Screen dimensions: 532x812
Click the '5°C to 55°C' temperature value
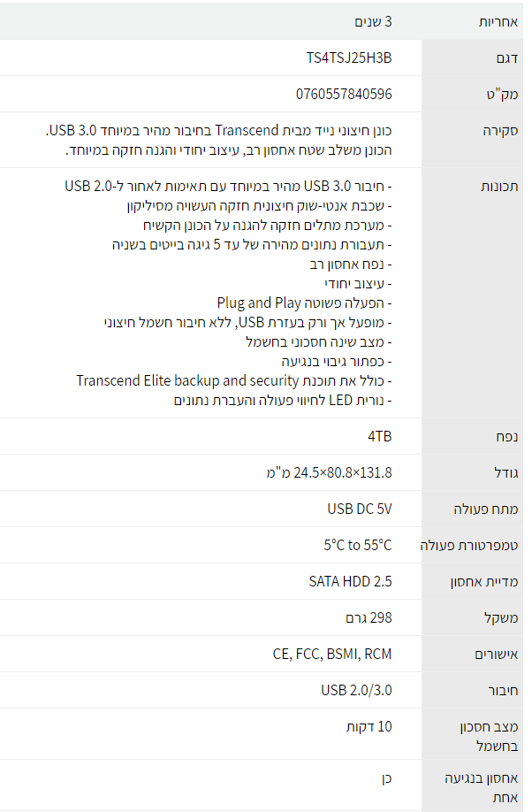(357, 545)
